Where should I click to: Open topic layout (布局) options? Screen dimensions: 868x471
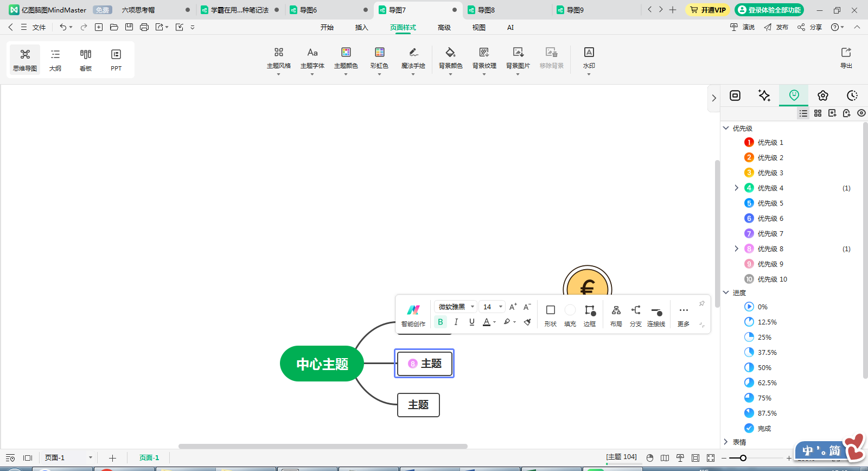(616, 315)
